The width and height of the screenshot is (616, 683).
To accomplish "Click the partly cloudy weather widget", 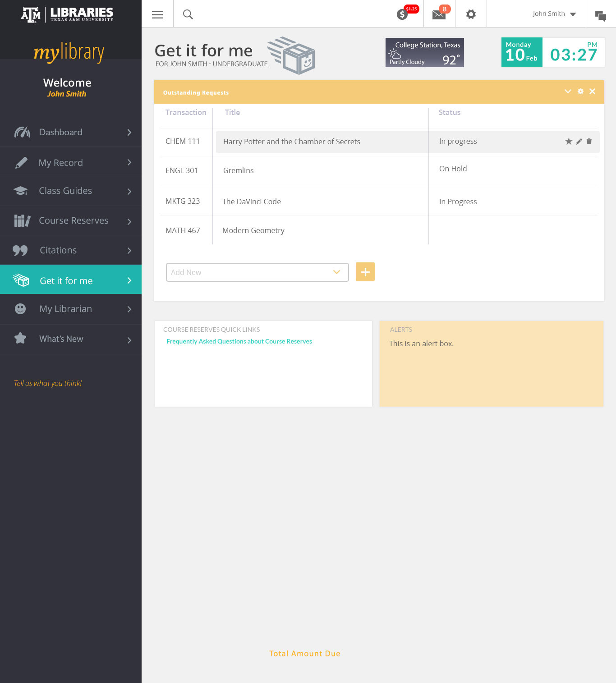I will tap(425, 52).
